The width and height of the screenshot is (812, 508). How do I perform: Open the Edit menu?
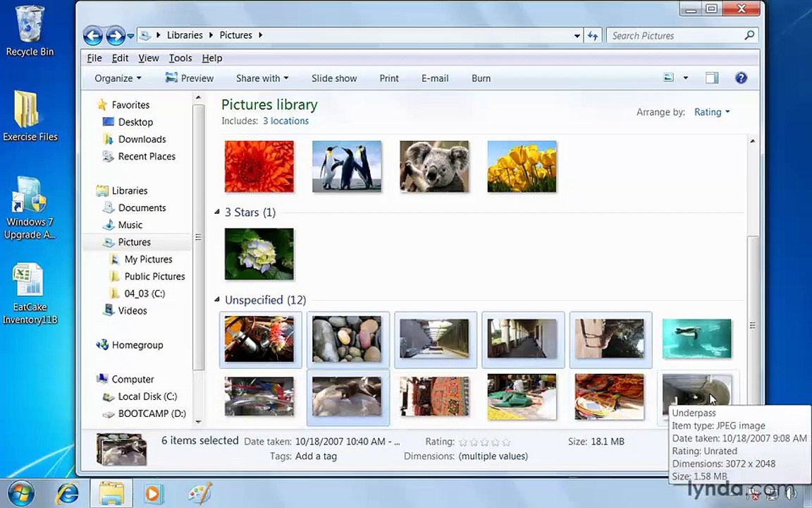[120, 58]
